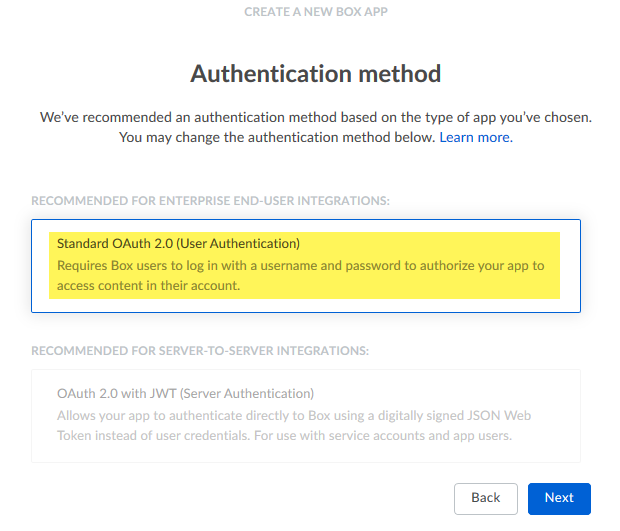620x531 pixels.
Task: Click the 'Requires Box users to log in' description
Action: click(x=300, y=266)
